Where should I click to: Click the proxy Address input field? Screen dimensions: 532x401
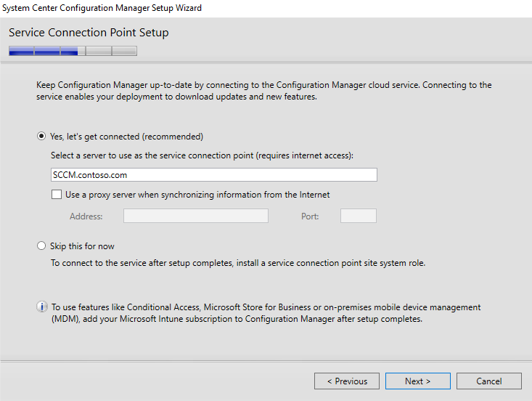point(196,216)
